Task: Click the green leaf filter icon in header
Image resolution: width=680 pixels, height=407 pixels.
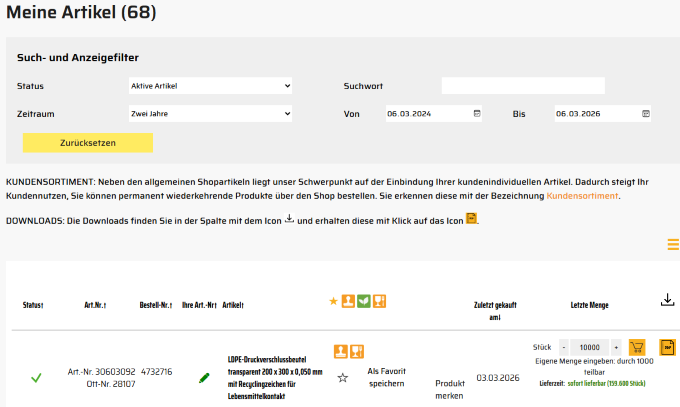Action: [365, 300]
